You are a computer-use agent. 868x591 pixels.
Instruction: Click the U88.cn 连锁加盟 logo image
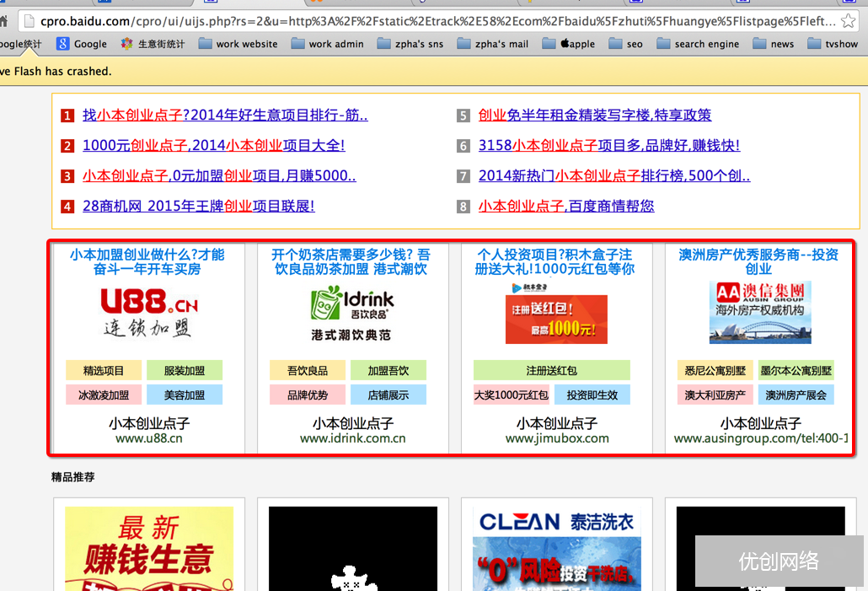point(148,313)
